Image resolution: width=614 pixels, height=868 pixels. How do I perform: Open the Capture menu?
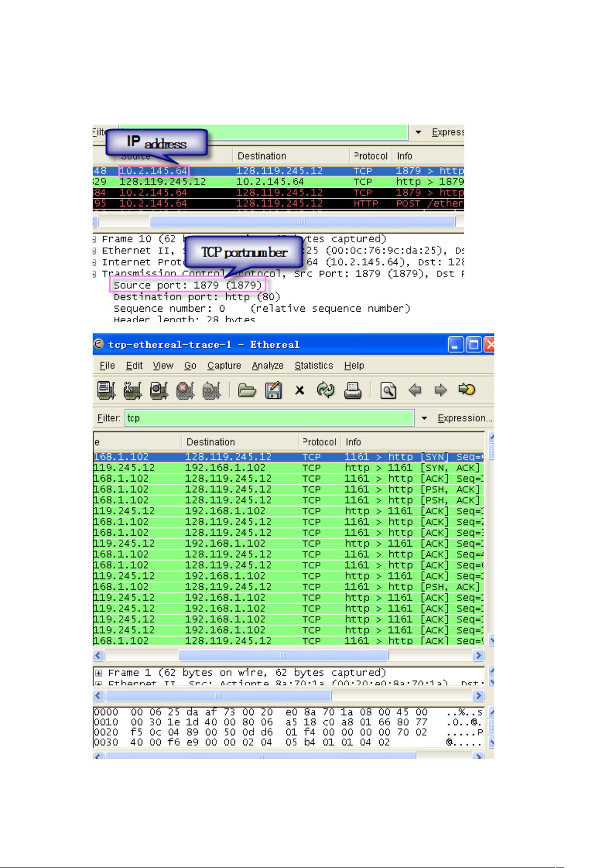tap(224, 365)
